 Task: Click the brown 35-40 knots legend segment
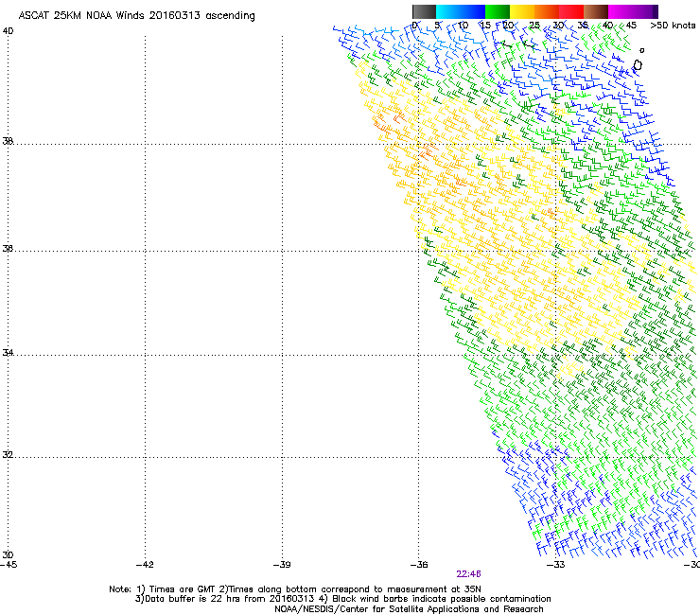[596, 11]
